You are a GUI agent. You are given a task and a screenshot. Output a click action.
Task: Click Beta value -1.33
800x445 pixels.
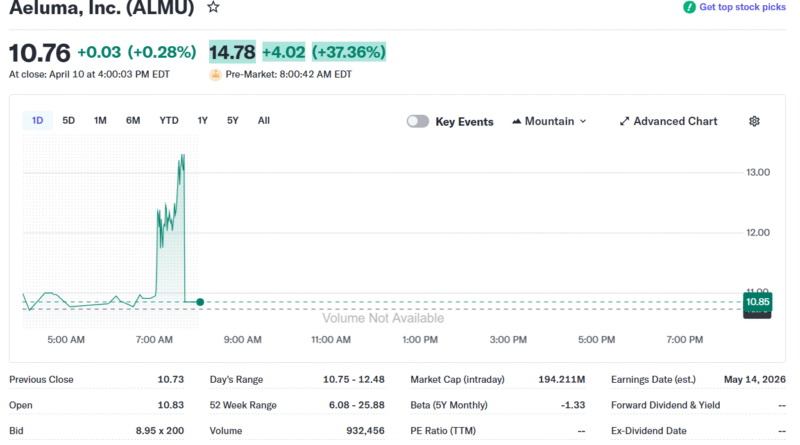click(573, 405)
